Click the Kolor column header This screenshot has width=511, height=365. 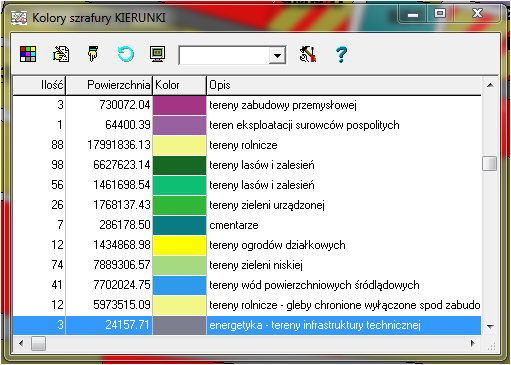179,85
